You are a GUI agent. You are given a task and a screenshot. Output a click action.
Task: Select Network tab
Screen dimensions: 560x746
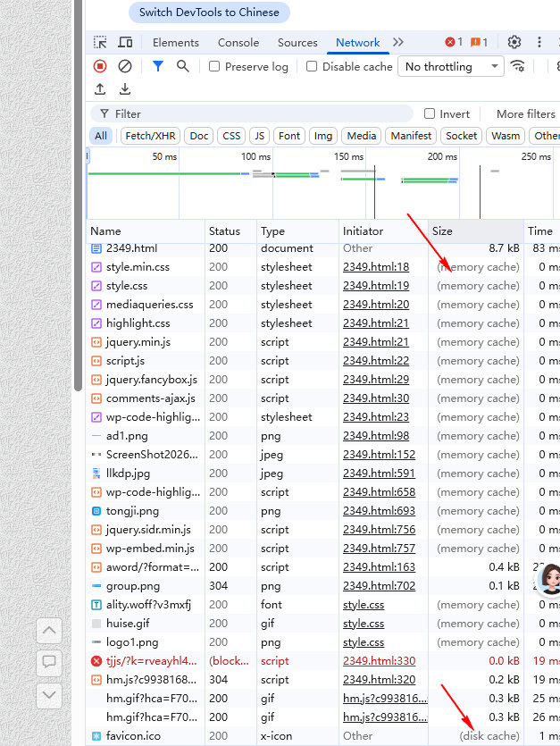(x=358, y=42)
